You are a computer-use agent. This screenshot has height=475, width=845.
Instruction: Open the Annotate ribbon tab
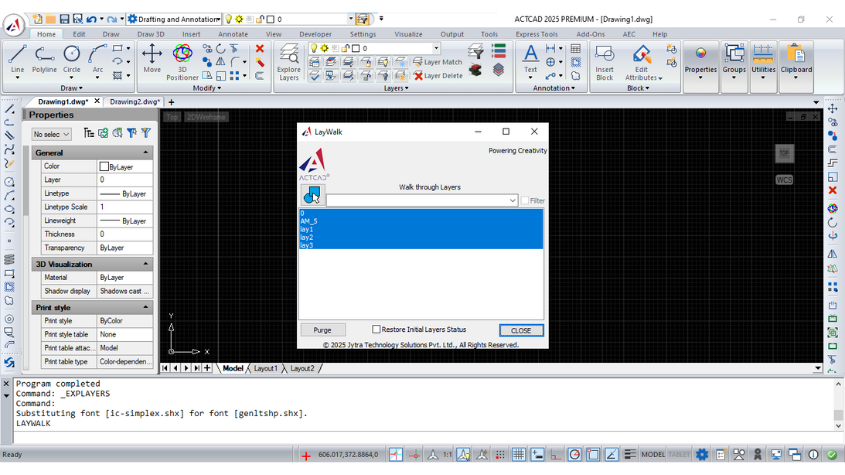[233, 34]
